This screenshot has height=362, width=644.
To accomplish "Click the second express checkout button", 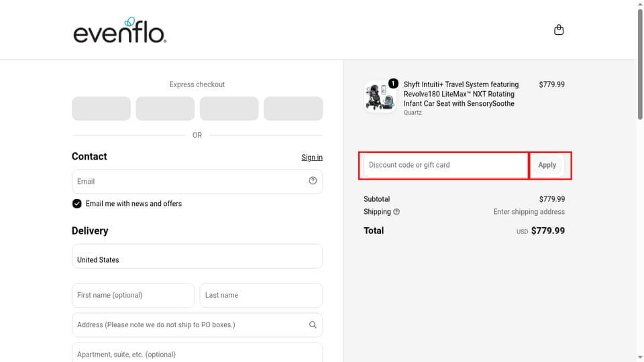I will click(165, 109).
